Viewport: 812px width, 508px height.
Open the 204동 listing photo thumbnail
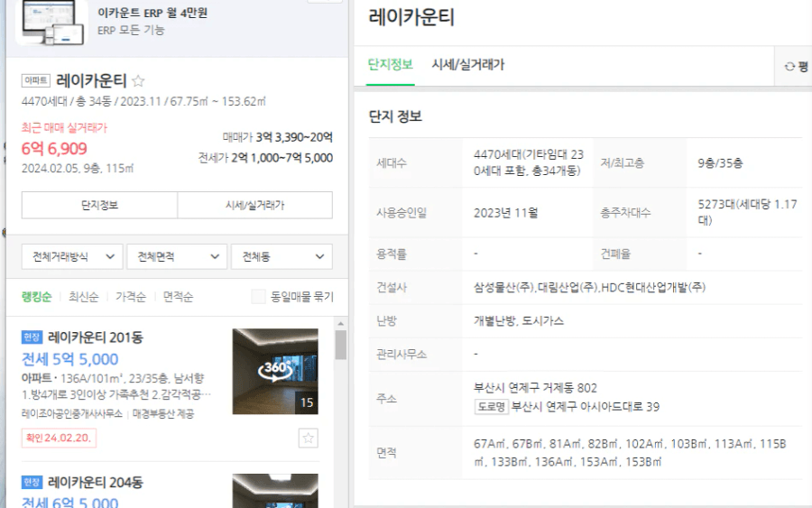(275, 490)
